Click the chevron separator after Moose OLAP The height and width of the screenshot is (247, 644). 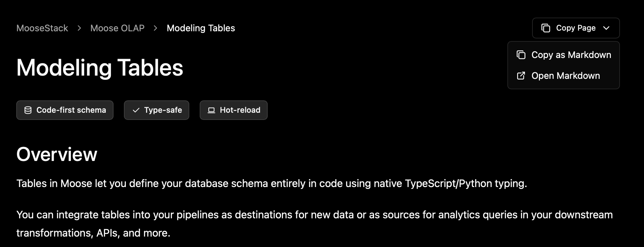click(x=155, y=28)
